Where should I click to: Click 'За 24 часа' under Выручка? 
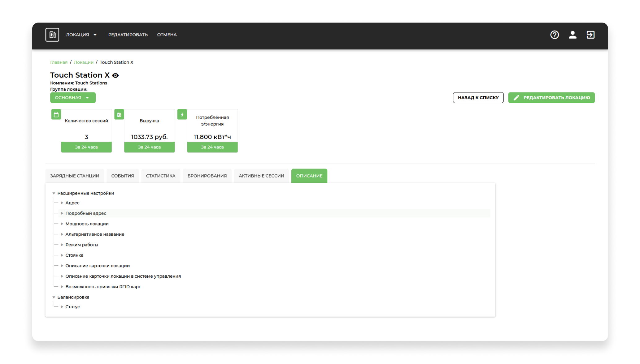coord(150,147)
